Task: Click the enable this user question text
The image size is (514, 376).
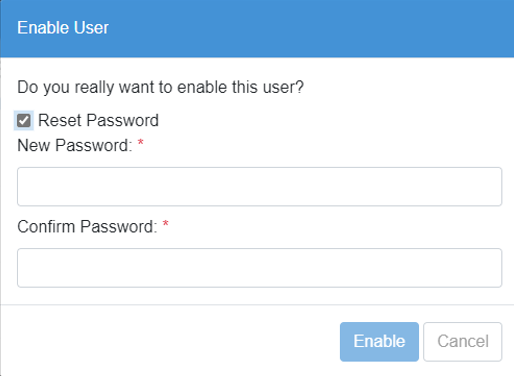Action: (x=160, y=87)
